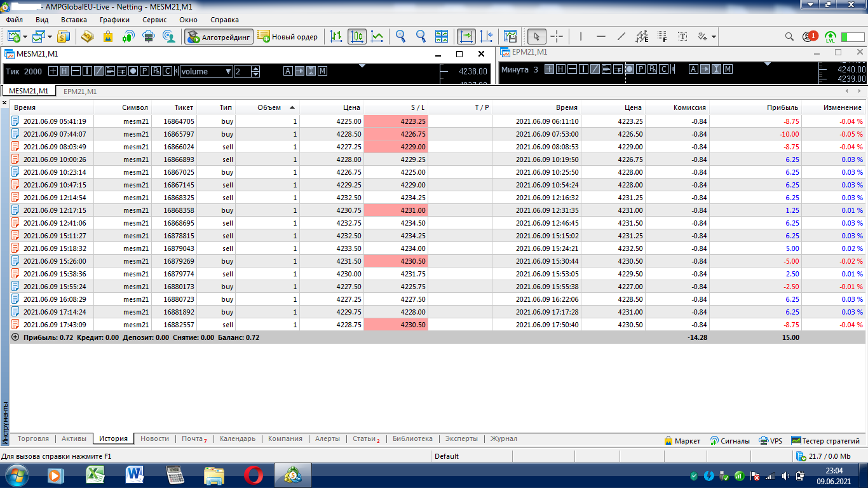The width and height of the screenshot is (868, 488).
Task: Open Excel from the Windows taskbar
Action: tap(95, 475)
